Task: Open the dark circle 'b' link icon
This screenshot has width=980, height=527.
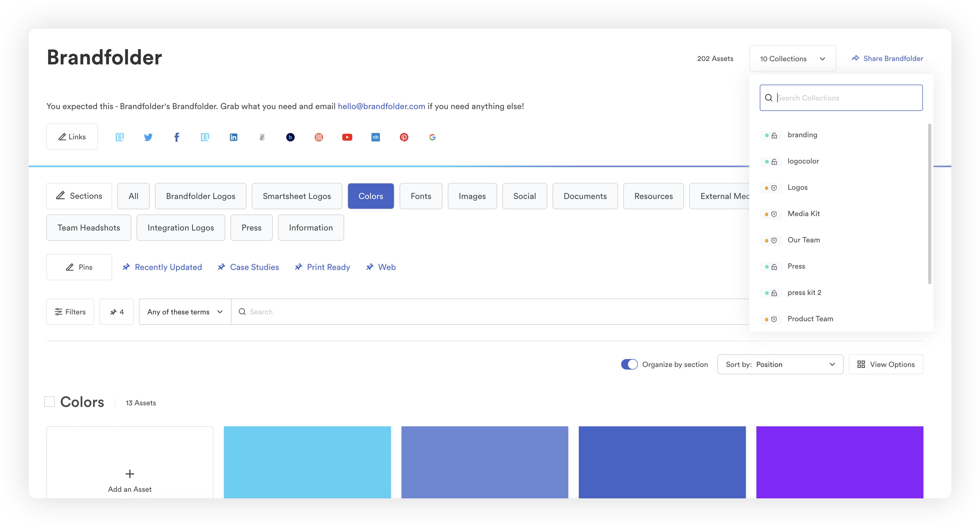Action: coord(290,137)
